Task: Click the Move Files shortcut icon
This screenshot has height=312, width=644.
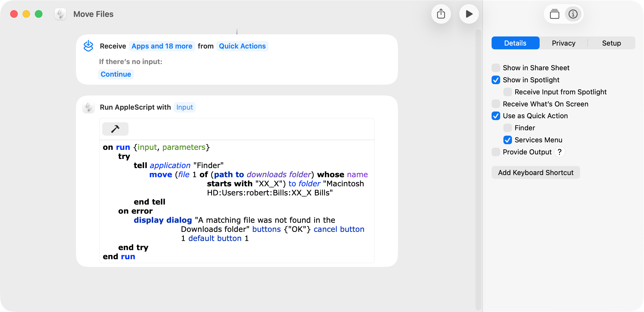Action: coord(60,14)
